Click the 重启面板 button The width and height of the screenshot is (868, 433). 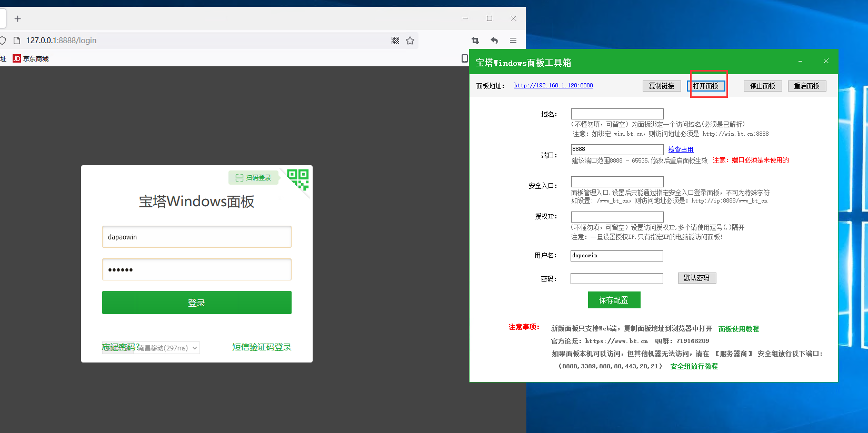(807, 86)
